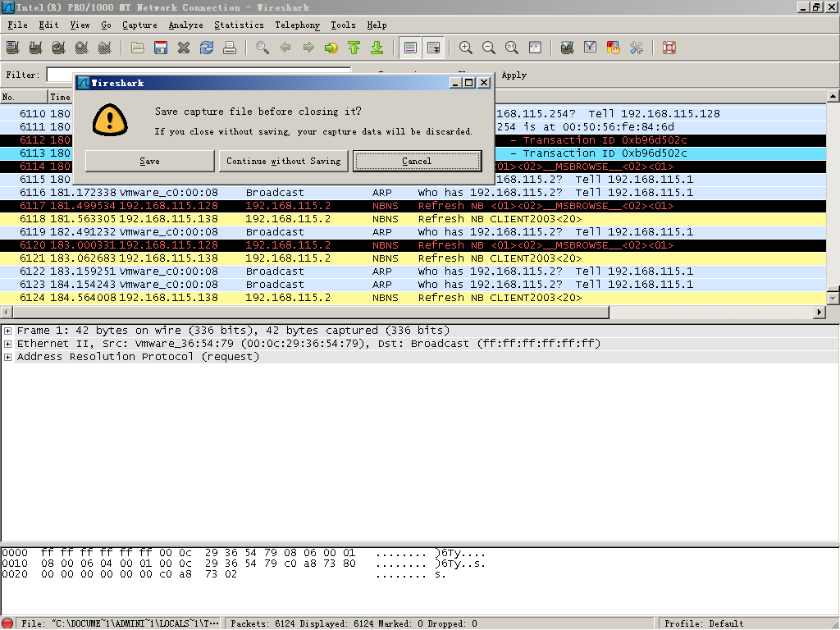Open the Tools menu
The width and height of the screenshot is (840, 630).
click(x=344, y=25)
